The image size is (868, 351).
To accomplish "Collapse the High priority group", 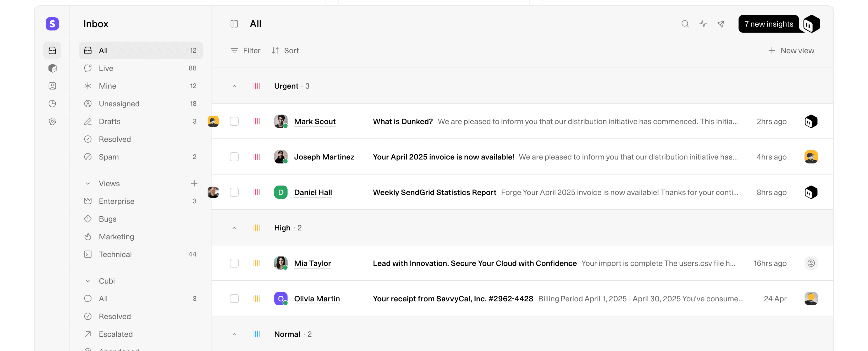I will click(234, 228).
